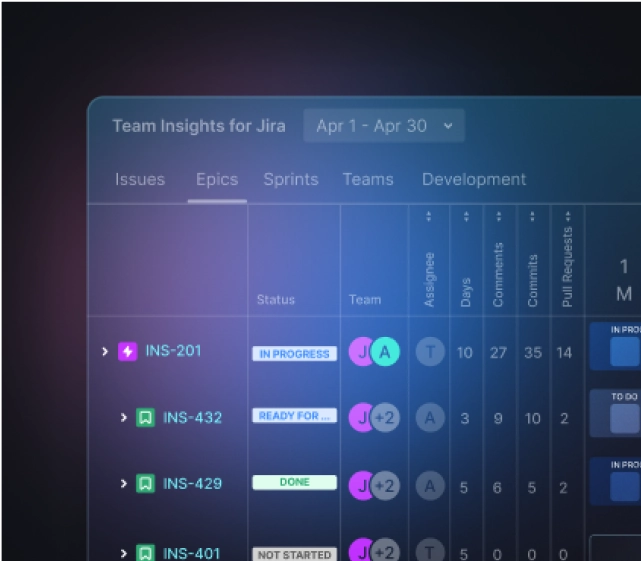The width and height of the screenshot is (641, 561).
Task: Click the J team avatar in INS-429 row
Action: tap(360, 486)
